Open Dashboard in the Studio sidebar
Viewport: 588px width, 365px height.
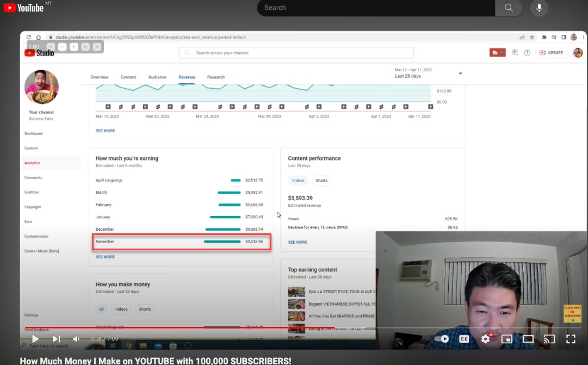click(33, 134)
